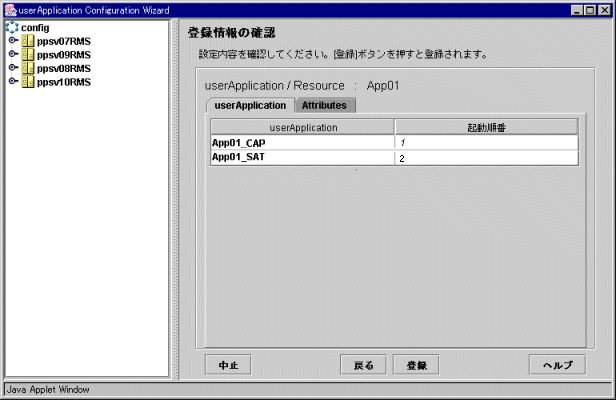This screenshot has height=400, width=616.
Task: Click the Java icon in title bar
Action: coord(10,9)
